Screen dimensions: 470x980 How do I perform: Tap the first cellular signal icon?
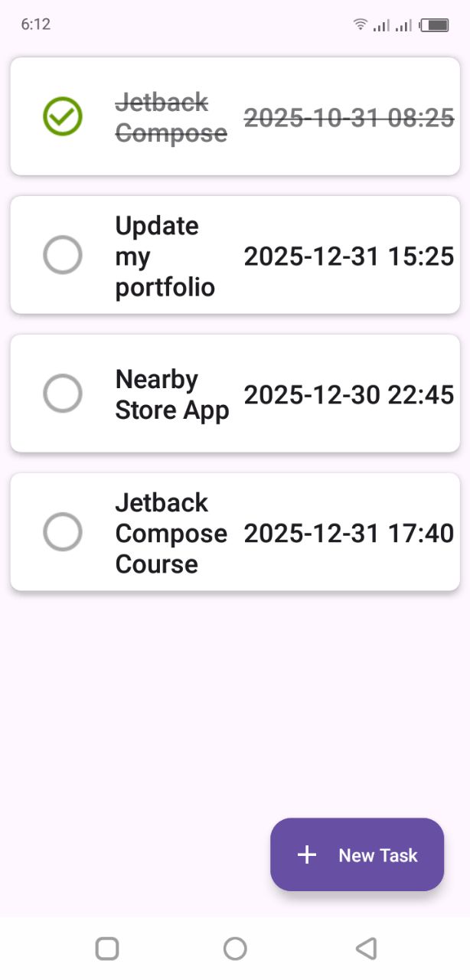click(383, 25)
